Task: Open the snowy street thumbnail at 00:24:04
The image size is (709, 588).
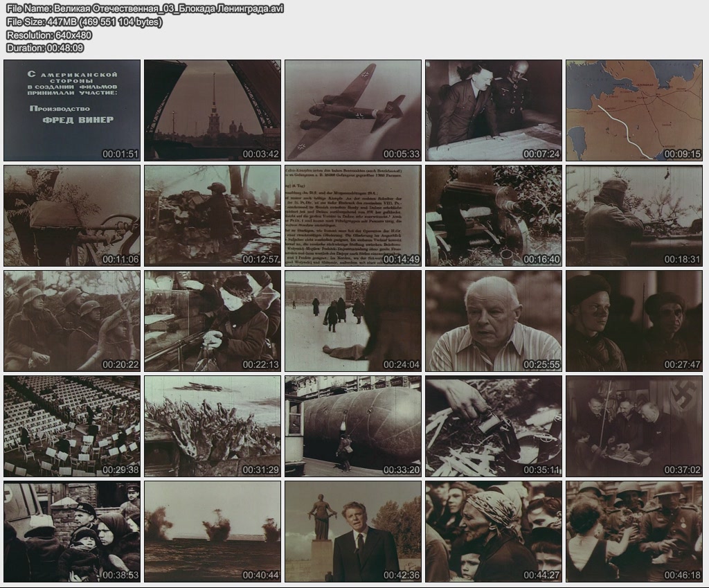Action: (353, 321)
